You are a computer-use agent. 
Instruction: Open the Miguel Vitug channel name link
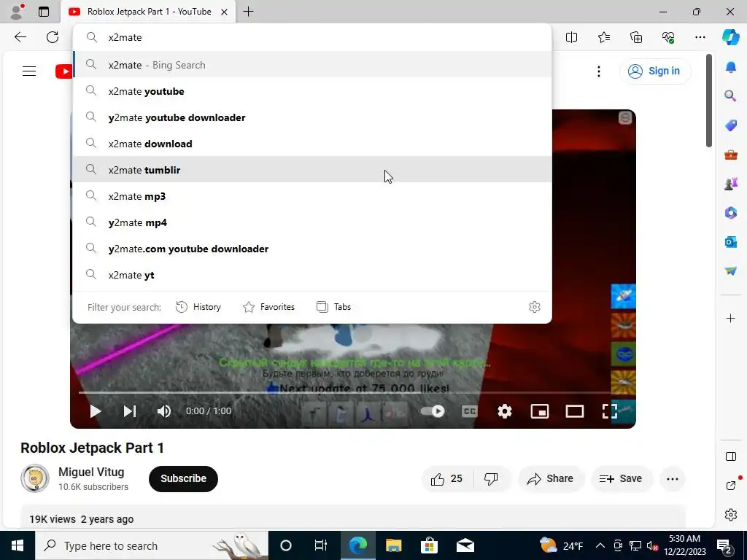(91, 472)
